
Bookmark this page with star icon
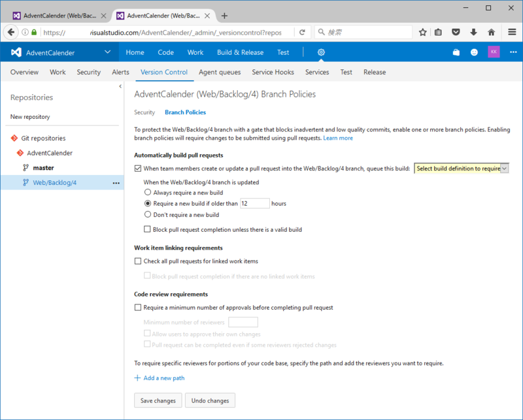click(x=422, y=33)
